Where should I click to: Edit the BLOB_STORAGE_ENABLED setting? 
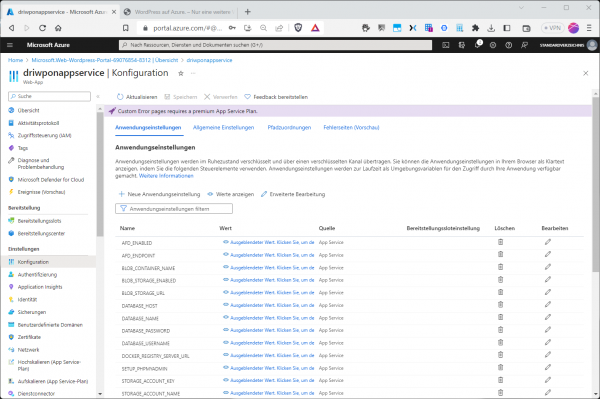(548, 280)
